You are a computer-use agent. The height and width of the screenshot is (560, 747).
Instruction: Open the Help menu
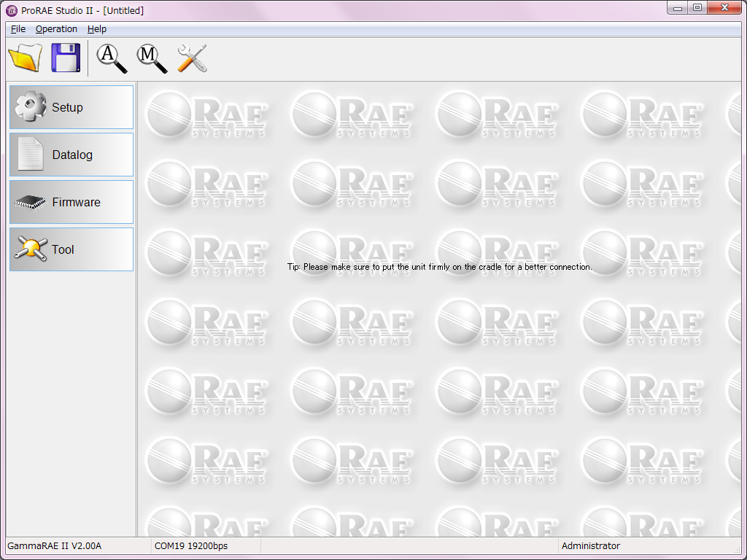[97, 29]
